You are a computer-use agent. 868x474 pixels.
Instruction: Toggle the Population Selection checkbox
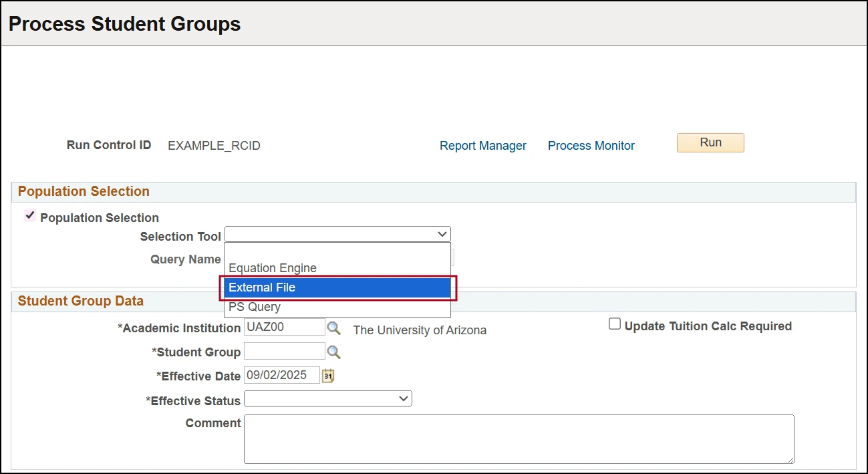[x=30, y=216]
